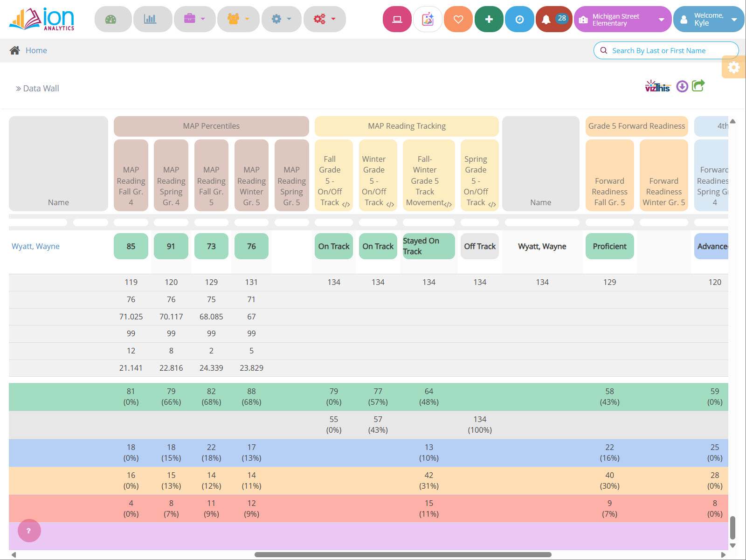
Task: Open the orange side settings gear tab
Action: (734, 68)
